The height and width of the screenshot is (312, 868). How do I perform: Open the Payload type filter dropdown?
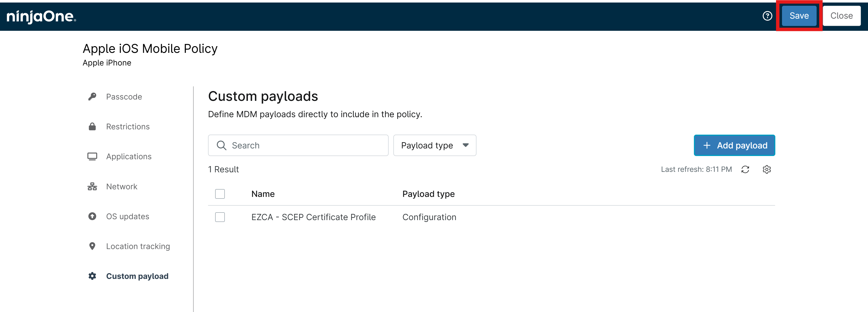[x=435, y=145]
